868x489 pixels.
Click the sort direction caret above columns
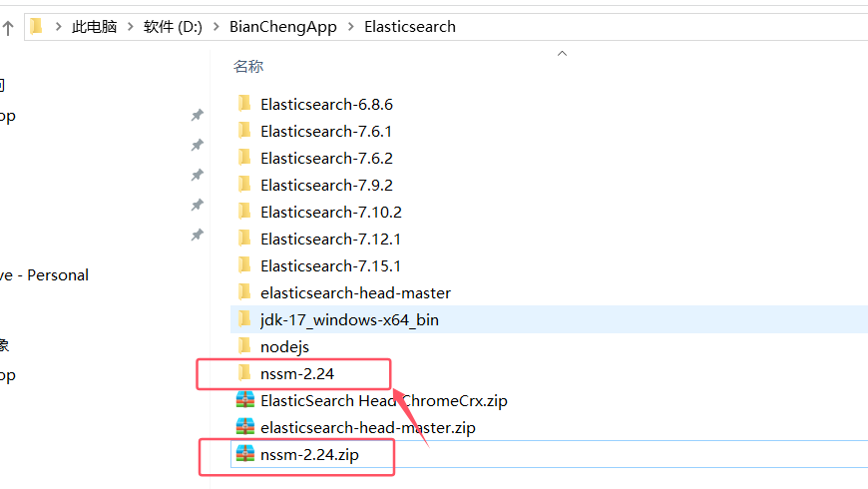tap(562, 54)
